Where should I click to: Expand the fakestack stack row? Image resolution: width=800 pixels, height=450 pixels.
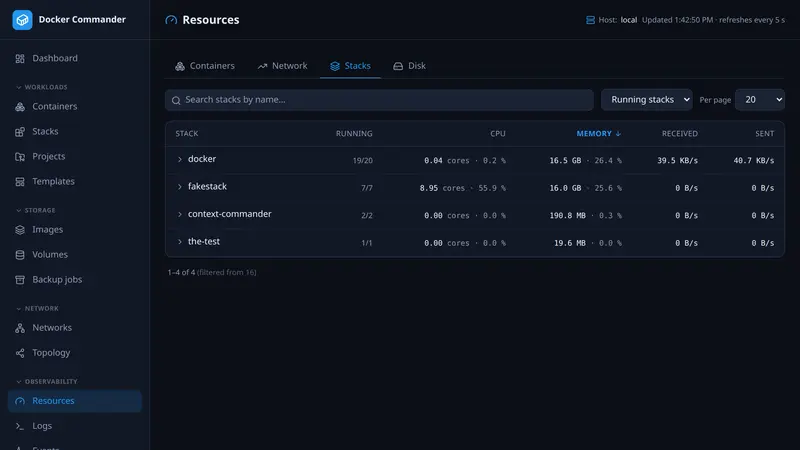[180, 187]
